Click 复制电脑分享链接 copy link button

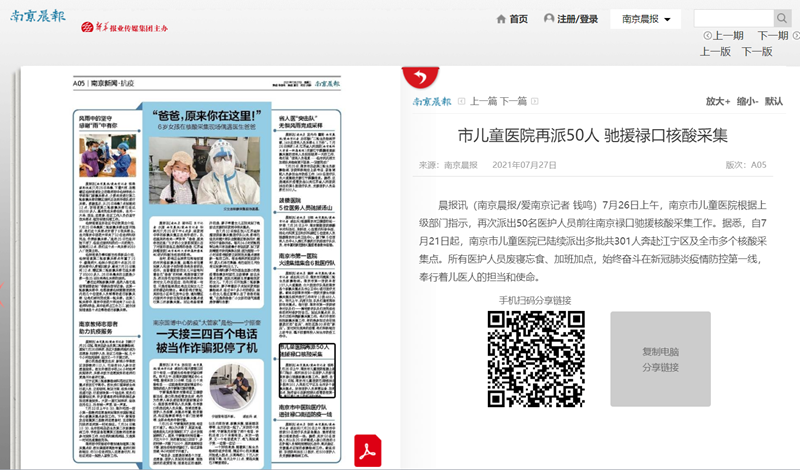tap(660, 359)
